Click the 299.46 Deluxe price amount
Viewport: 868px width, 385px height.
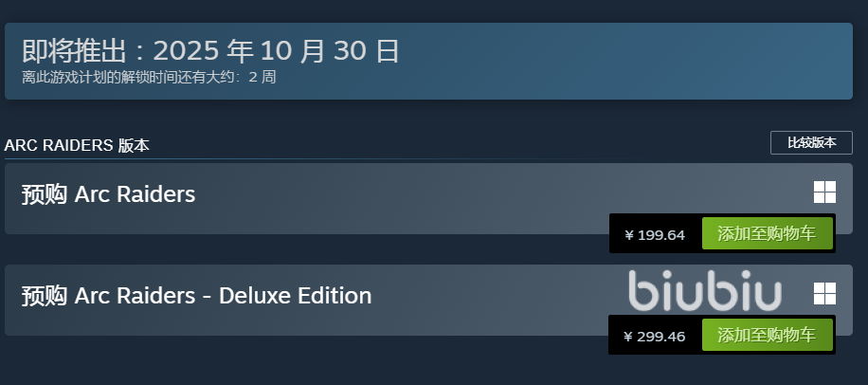tap(661, 336)
